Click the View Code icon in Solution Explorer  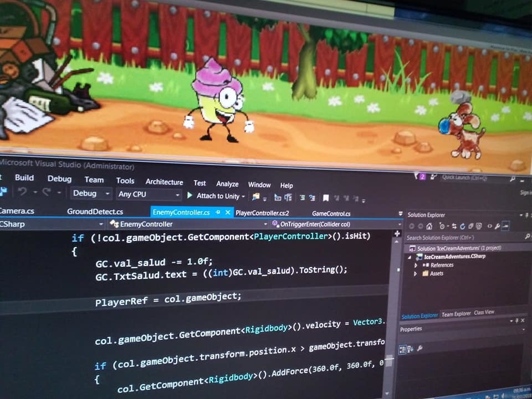(489, 226)
